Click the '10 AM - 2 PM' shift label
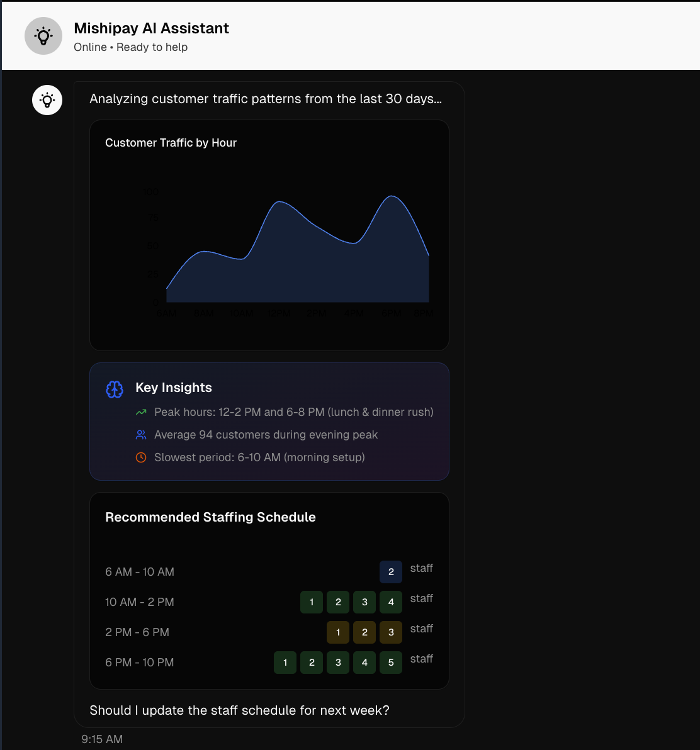700x750 pixels. point(140,602)
